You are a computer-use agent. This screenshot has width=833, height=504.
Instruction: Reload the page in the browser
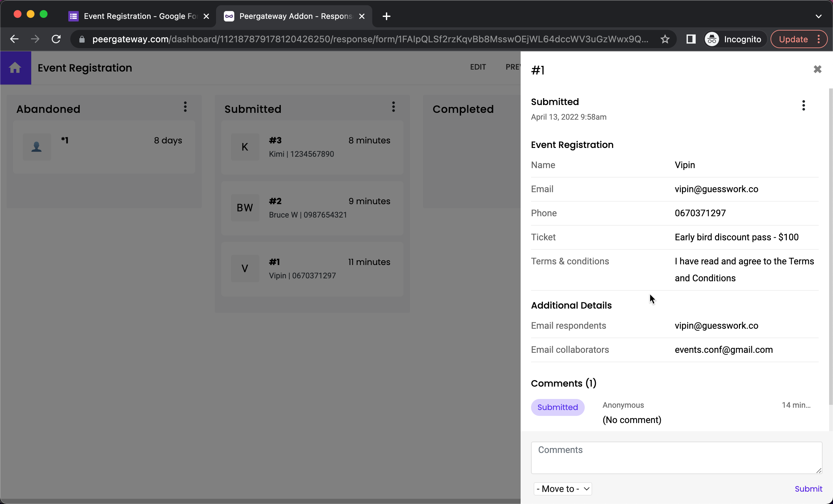click(56, 39)
